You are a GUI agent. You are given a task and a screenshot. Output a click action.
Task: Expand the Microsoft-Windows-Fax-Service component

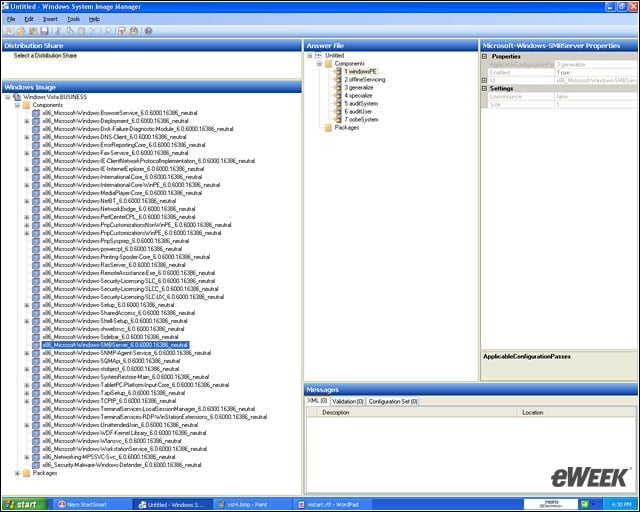tap(27, 153)
